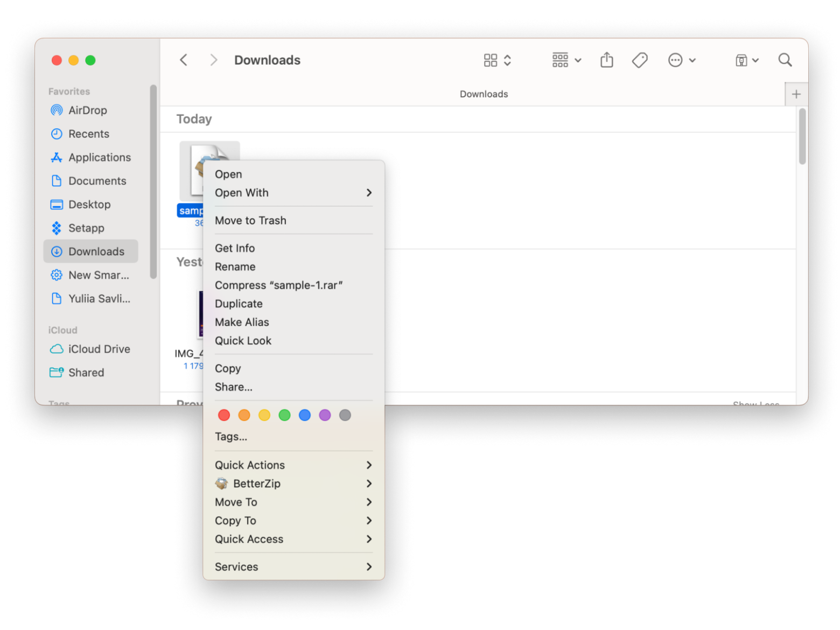Select Get Info in context menu

click(x=235, y=248)
